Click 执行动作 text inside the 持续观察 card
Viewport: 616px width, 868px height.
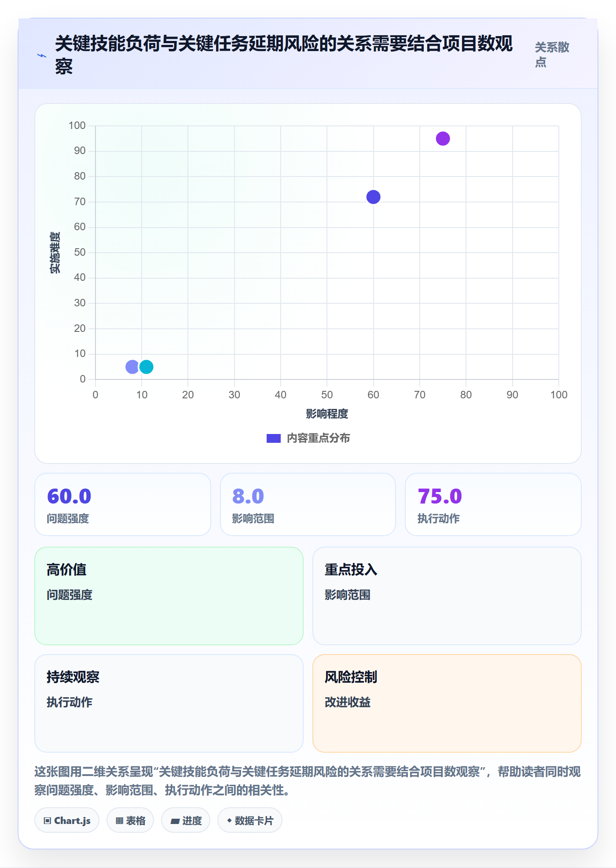(70, 702)
